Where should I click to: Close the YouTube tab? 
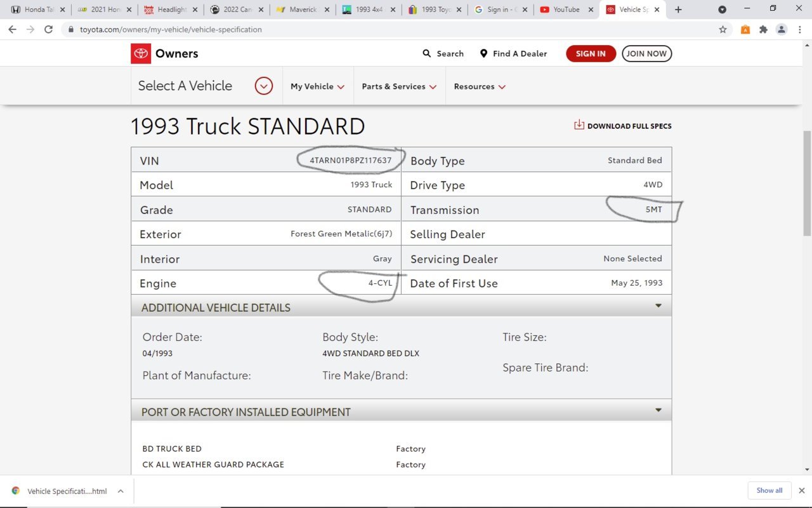coord(591,10)
